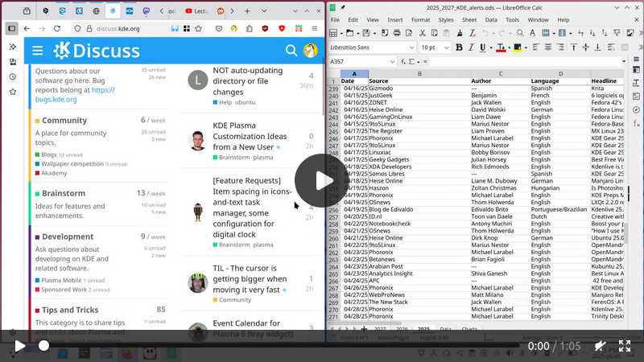Click the Save icon in Calc toolbar
The image size is (644, 362).
click(x=366, y=33)
